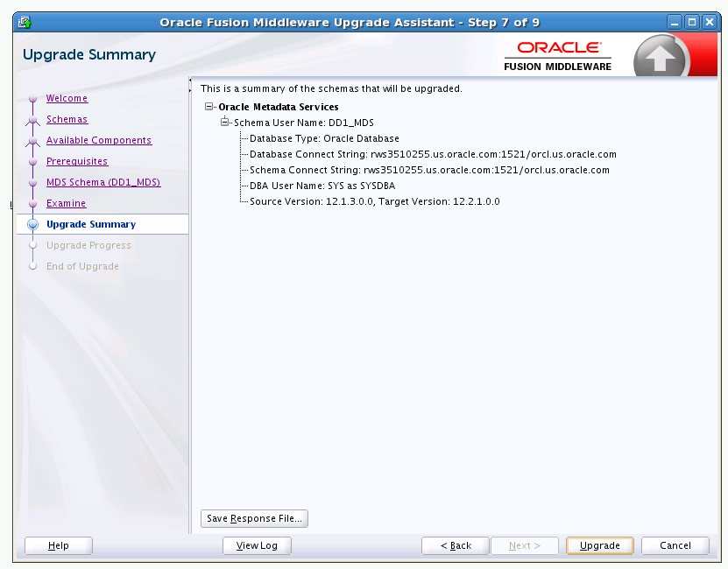Click the summary description text line
The image size is (728, 569).
click(331, 88)
